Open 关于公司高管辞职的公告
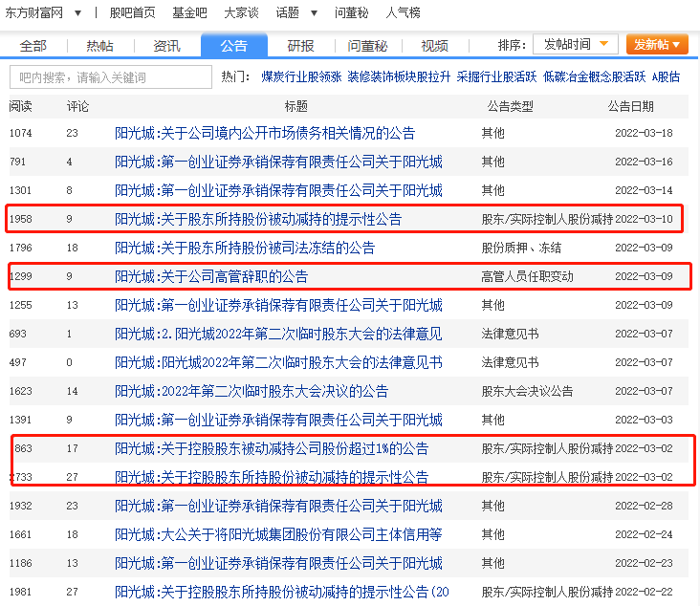Screen dimensions: 700x606 (x=211, y=276)
